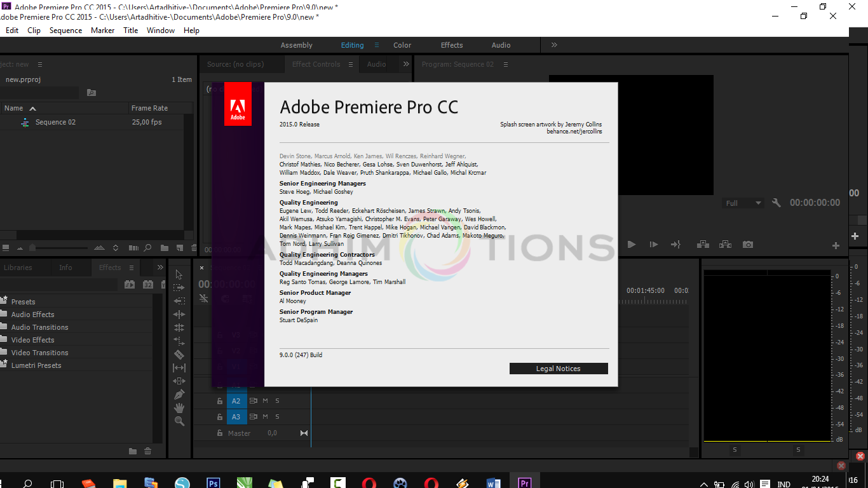
Task: Open the Effects panel menu
Action: click(x=132, y=268)
